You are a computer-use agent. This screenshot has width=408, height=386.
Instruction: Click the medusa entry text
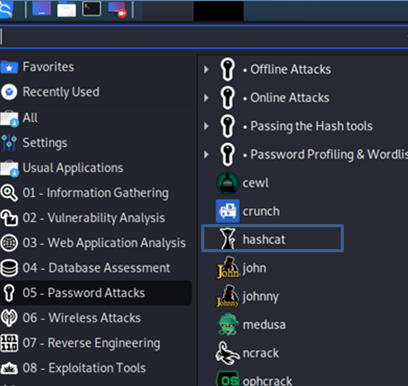click(264, 325)
